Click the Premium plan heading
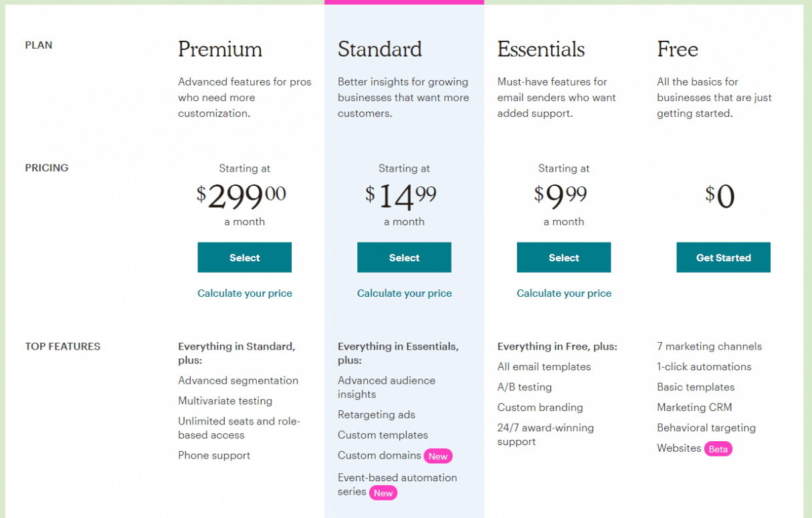Image resolution: width=812 pixels, height=518 pixels. (x=220, y=49)
